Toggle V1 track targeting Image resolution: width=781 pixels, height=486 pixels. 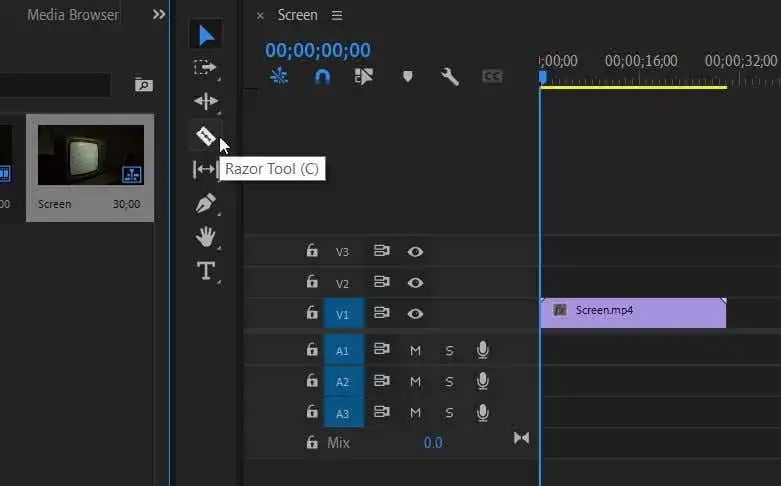(x=344, y=314)
